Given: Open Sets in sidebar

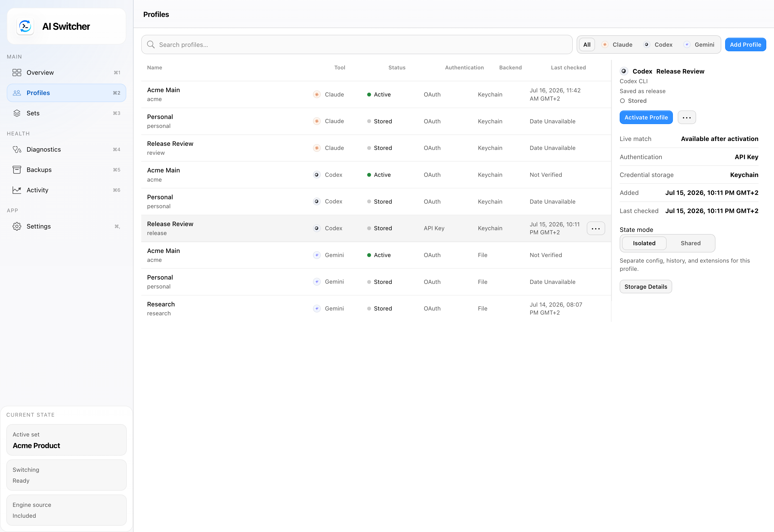Looking at the screenshot, I should (x=66, y=113).
